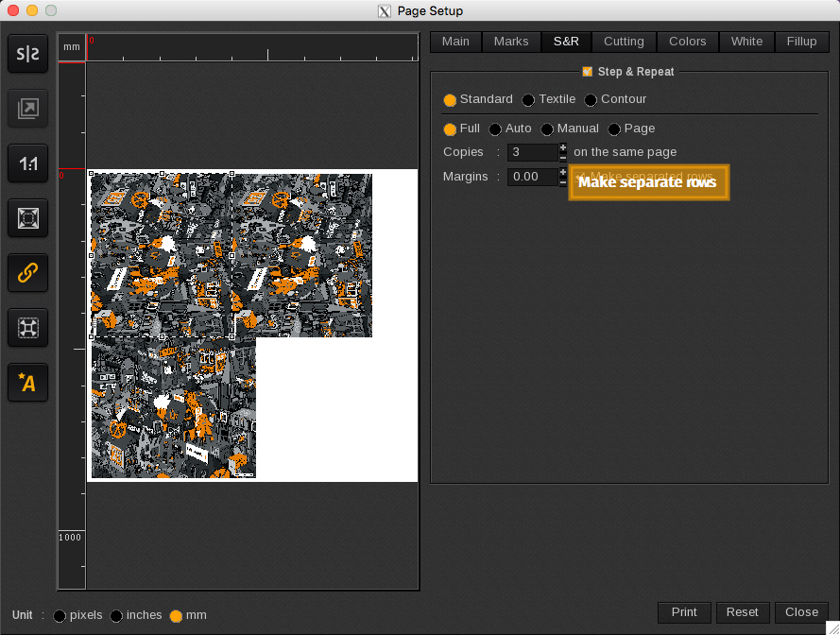Select the Textile radio button
The image size is (840, 635).
click(x=528, y=100)
